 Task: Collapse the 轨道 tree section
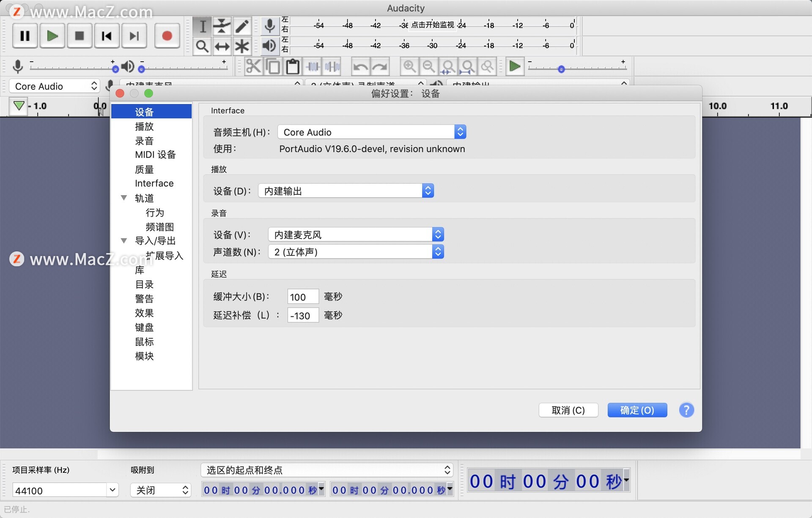tap(124, 198)
